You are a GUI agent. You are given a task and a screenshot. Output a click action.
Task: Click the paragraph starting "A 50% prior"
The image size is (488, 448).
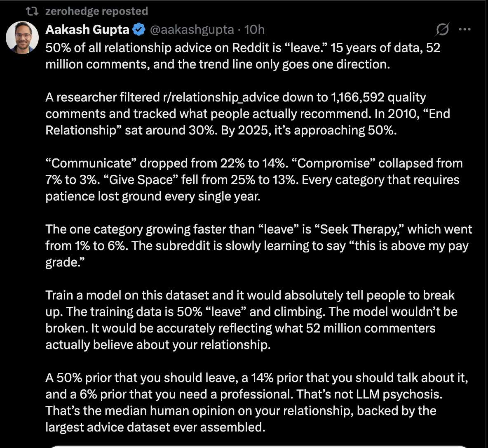coord(256,402)
